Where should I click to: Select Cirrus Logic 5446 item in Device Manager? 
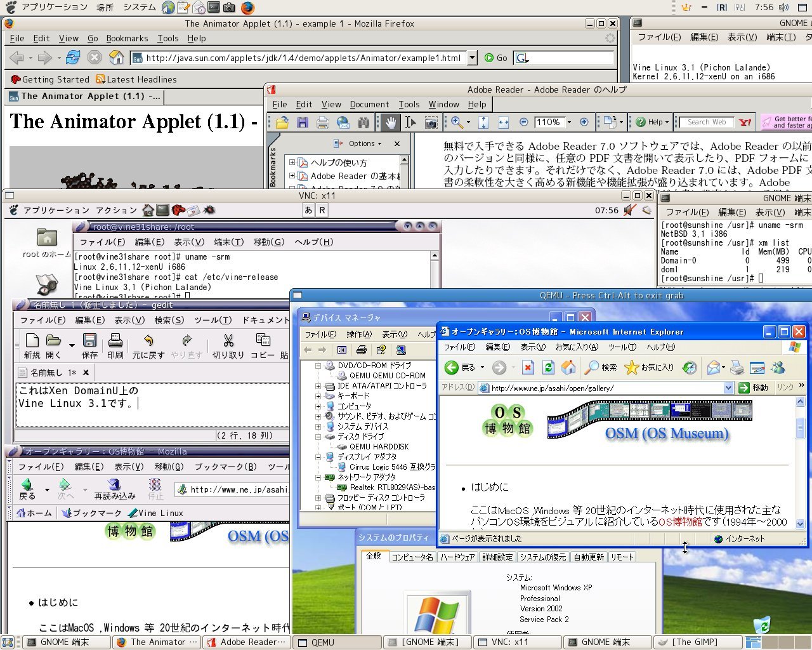[392, 467]
